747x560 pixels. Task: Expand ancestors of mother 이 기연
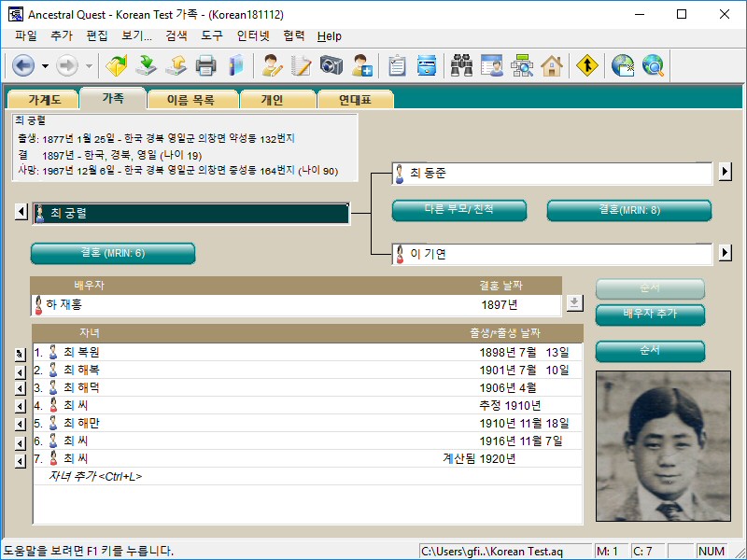[x=725, y=253]
